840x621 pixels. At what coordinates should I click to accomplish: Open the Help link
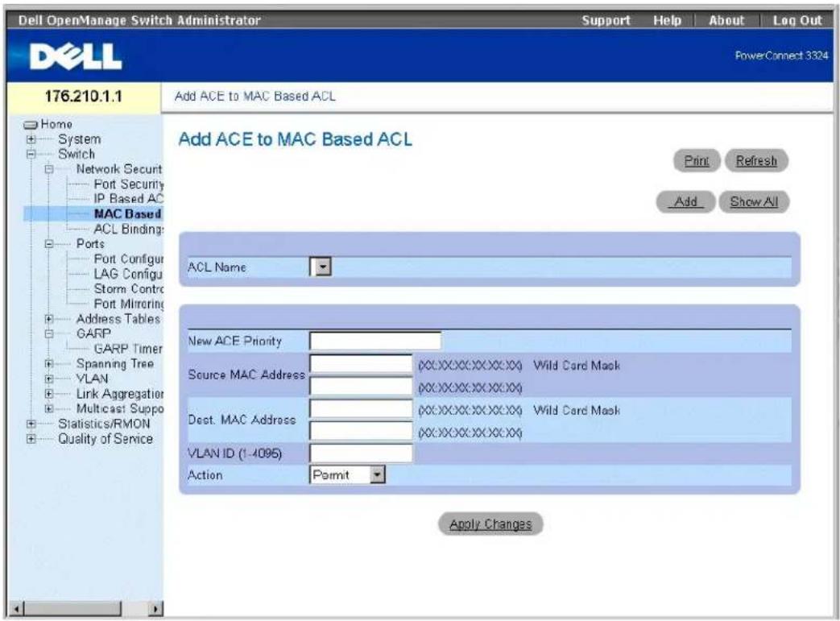(x=667, y=20)
